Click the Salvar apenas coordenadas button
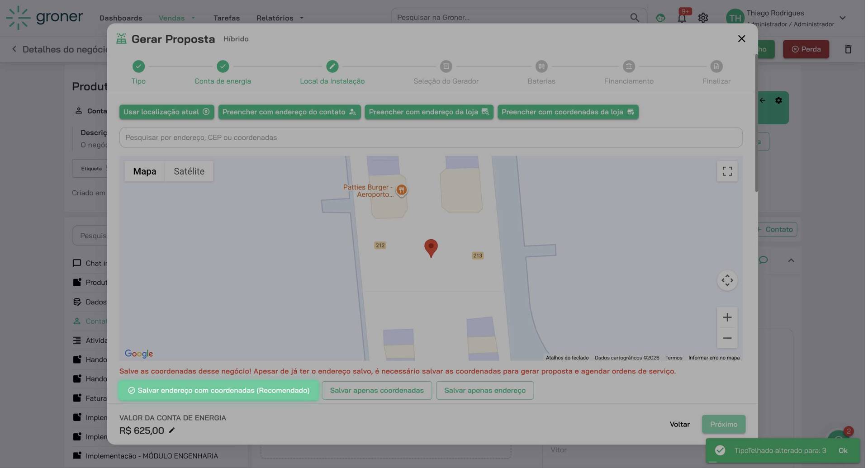Screen dimensions: 868x468 [x=376, y=390]
